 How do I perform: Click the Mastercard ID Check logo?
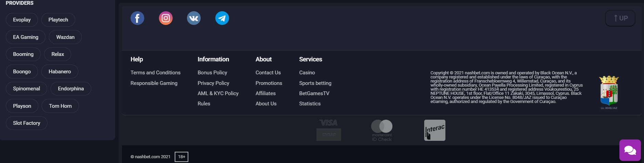coord(382,130)
